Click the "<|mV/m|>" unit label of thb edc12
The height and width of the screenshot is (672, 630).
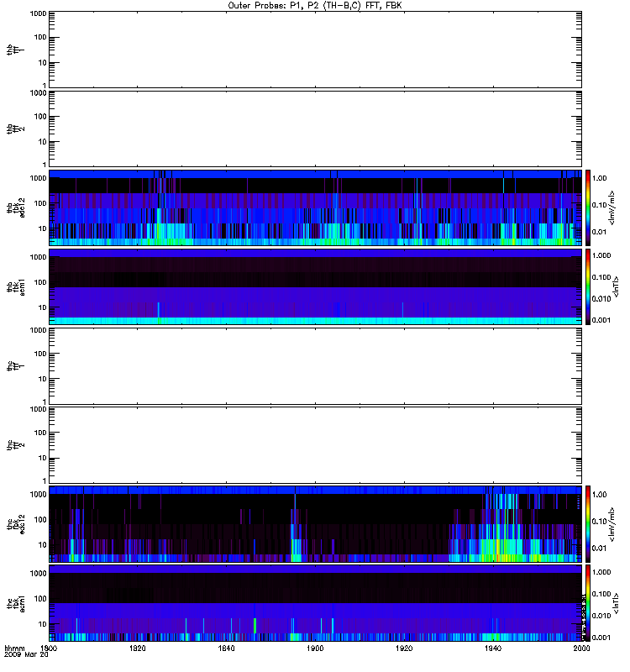pyautogui.click(x=612, y=207)
